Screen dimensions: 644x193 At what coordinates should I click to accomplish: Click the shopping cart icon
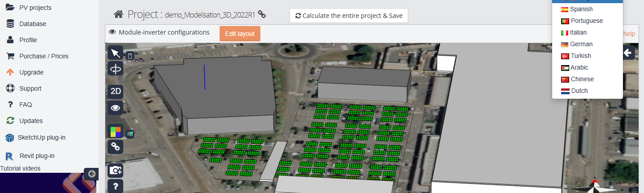[10, 56]
